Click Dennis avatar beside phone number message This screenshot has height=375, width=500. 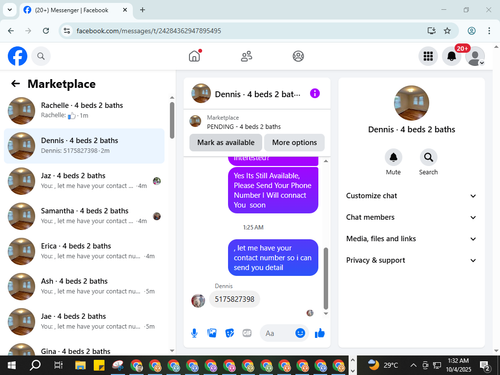point(198,301)
